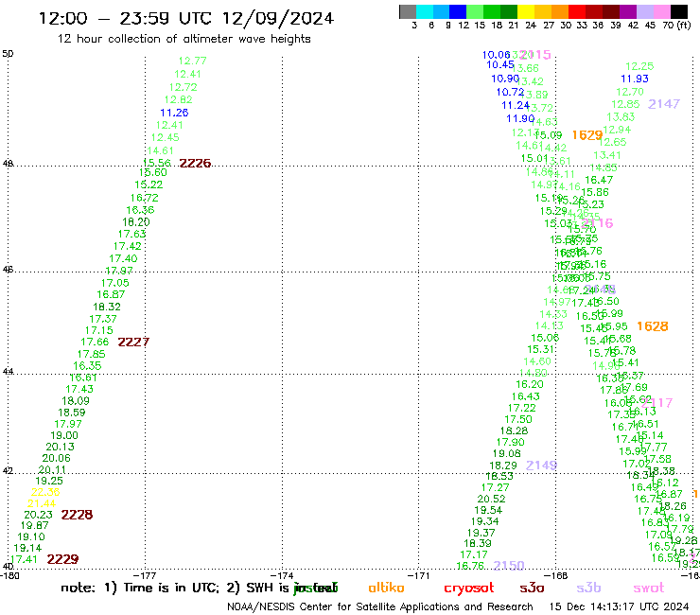
Task: Click the blue wave height value 11.93
Action: point(635,79)
